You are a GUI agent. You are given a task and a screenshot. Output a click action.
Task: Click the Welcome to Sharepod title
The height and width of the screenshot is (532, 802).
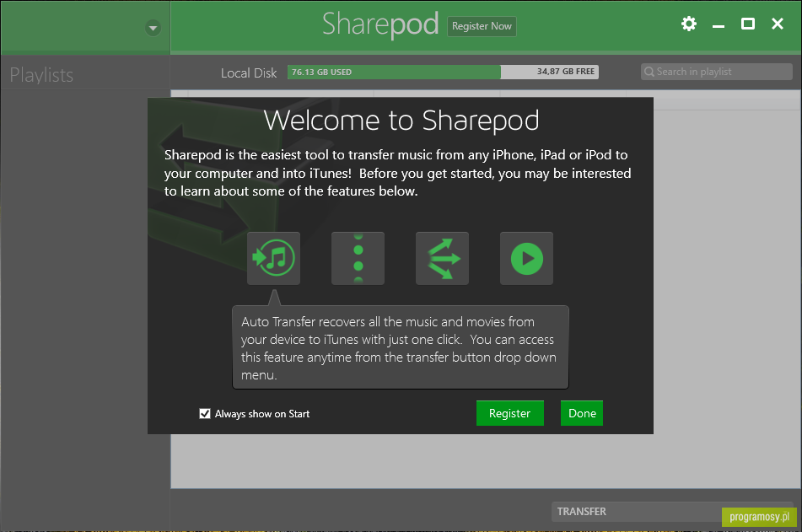point(401,121)
